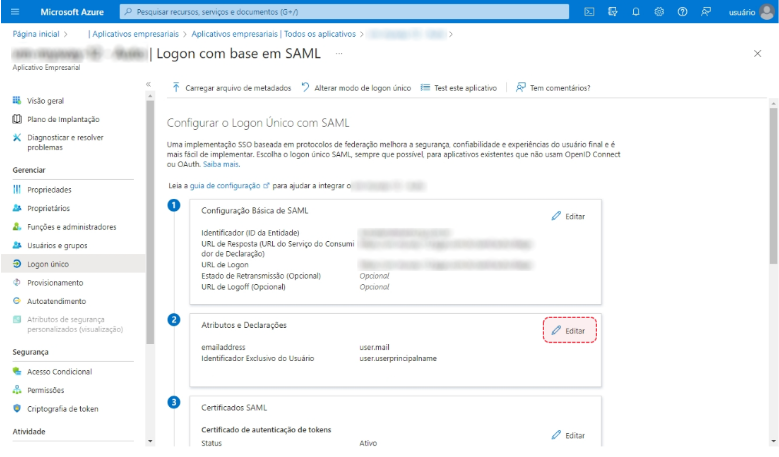The height and width of the screenshot is (457, 779).
Task: Click the search resources box
Action: point(344,12)
